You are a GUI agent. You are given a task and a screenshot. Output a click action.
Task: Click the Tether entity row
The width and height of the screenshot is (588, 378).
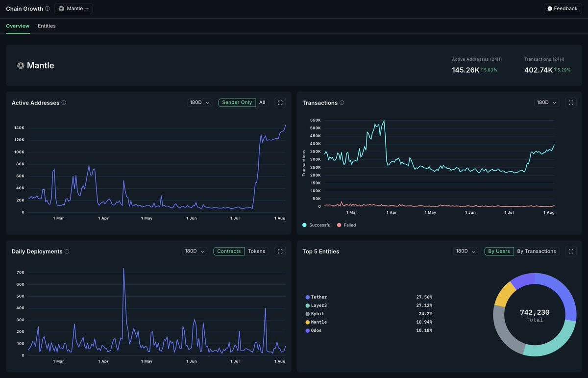[368, 297]
